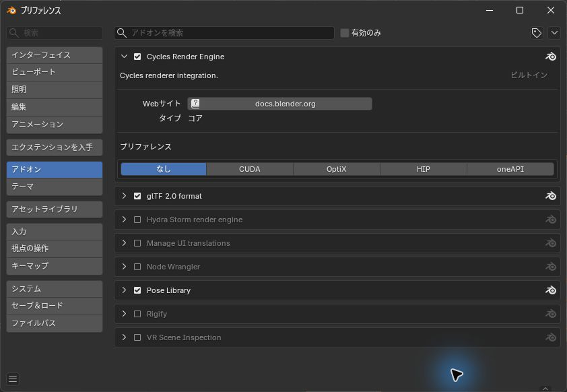The width and height of the screenshot is (567, 392).
Task: Select HIP compute device option
Action: pos(423,169)
